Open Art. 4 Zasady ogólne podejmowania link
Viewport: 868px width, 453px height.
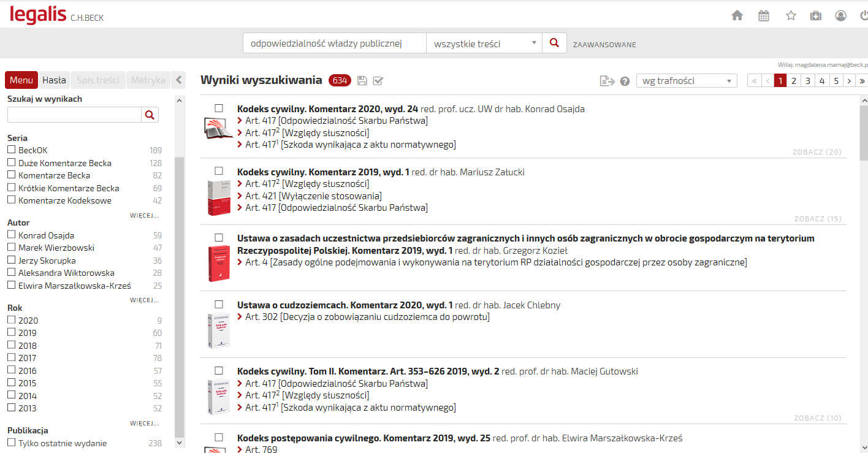point(496,262)
